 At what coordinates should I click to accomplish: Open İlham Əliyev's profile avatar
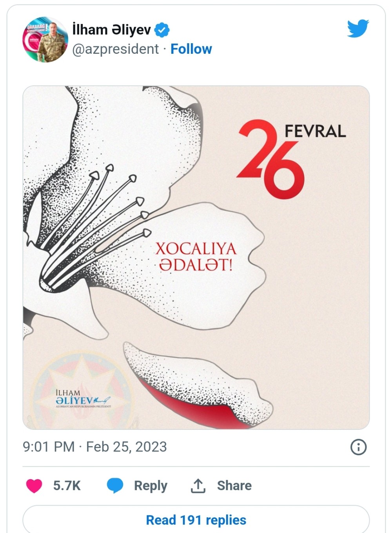pyautogui.click(x=45, y=39)
